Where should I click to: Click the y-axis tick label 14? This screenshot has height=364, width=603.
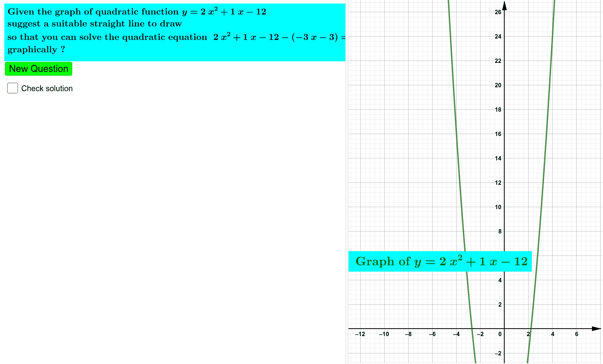click(498, 158)
